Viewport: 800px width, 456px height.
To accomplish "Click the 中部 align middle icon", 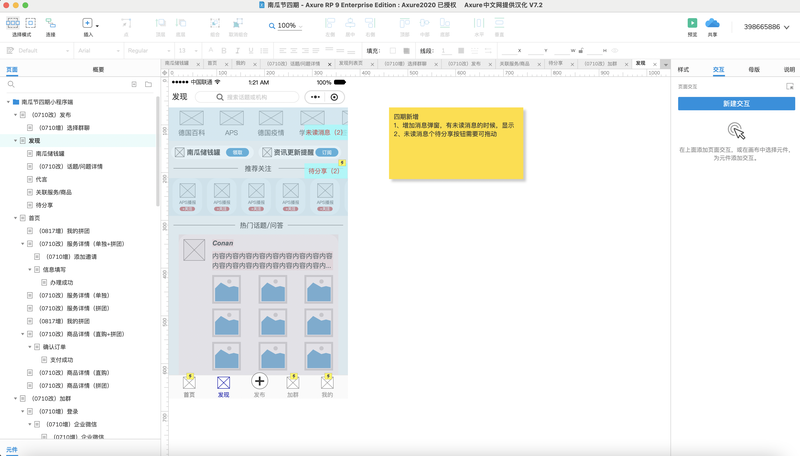I will click(x=424, y=23).
